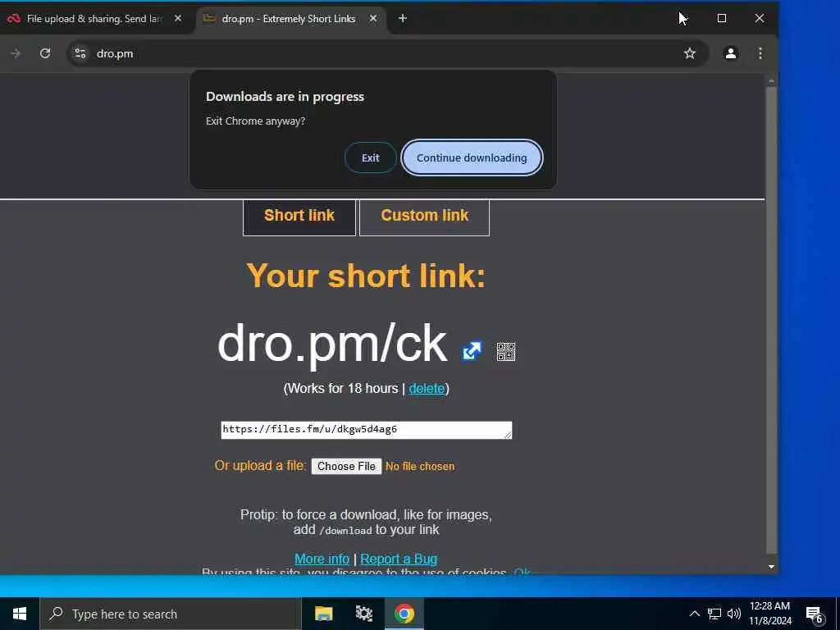Bookmark this page with the star icon
Screen dimensions: 840x630
point(689,53)
